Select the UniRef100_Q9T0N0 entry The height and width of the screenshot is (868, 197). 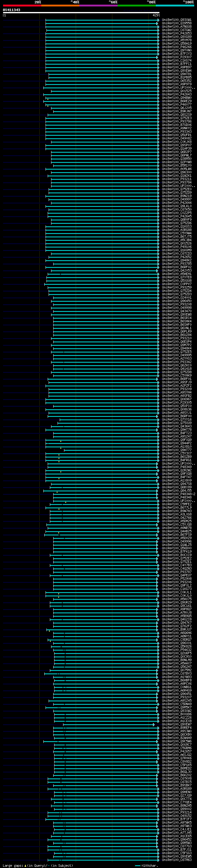pyautogui.click(x=177, y=50)
